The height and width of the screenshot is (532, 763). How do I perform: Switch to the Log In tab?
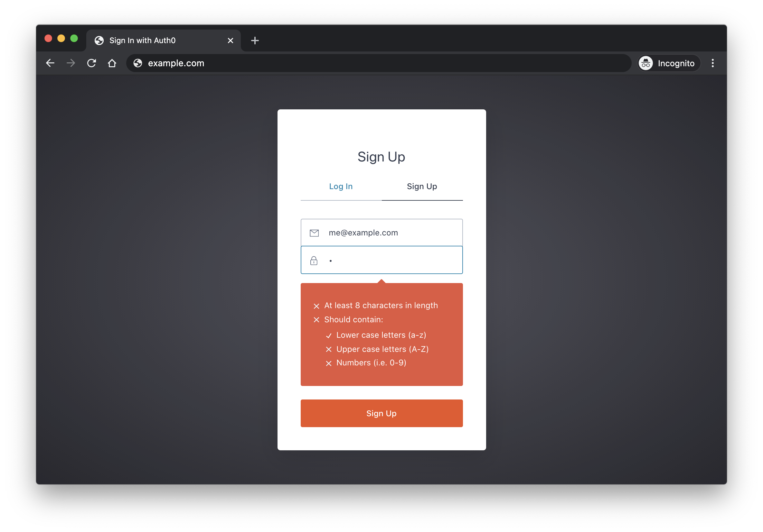tap(340, 186)
